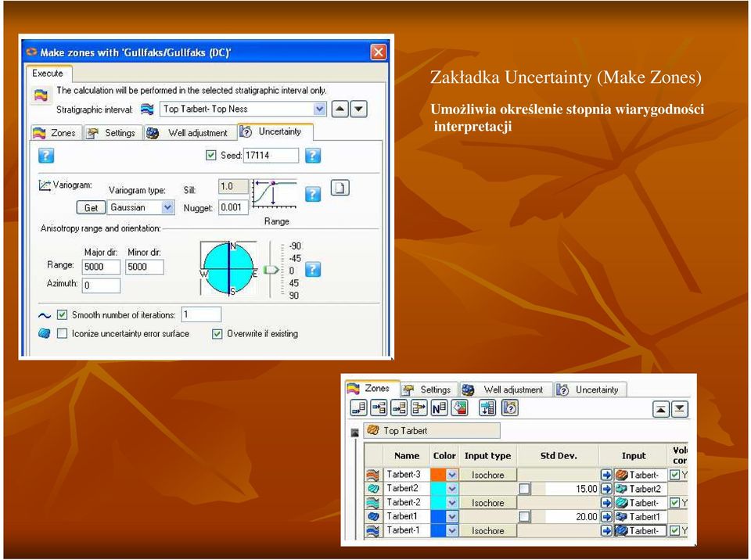
Task: Open the Variogram type Gaussian dropdown
Action: 167,207
